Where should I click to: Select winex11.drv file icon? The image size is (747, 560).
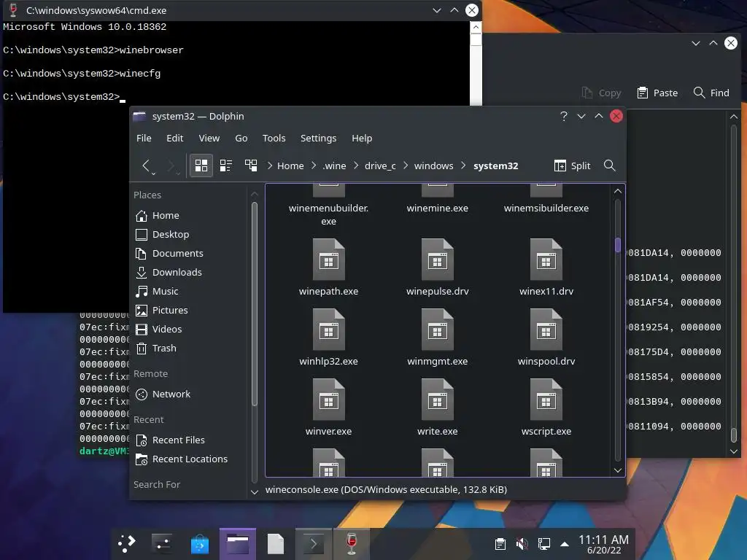point(546,260)
